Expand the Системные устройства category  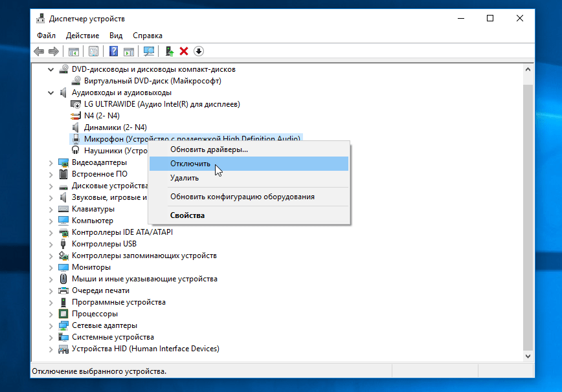[51, 338]
